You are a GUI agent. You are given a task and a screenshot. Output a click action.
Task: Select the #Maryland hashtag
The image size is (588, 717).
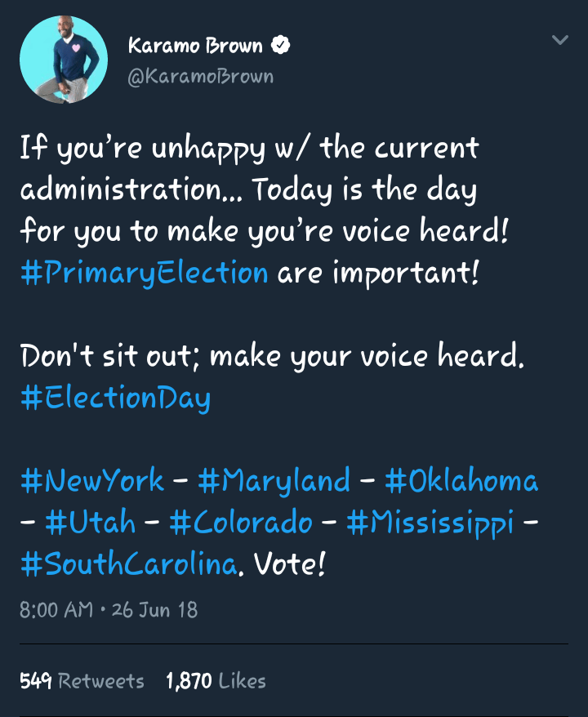[274, 479]
